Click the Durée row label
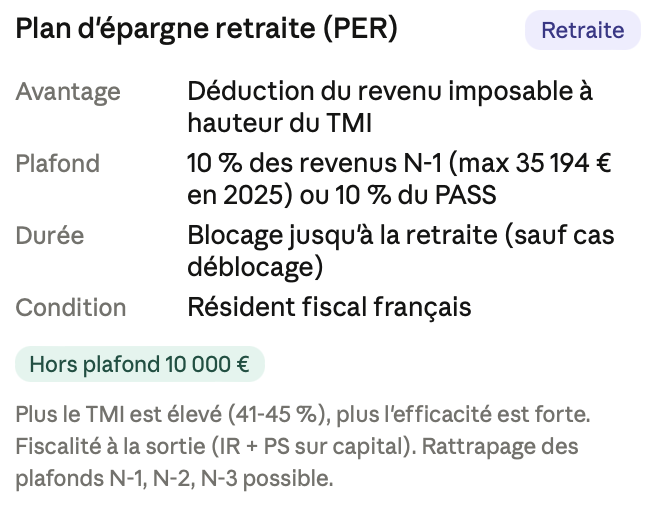Screen dimensions: 660x514 coord(50,235)
